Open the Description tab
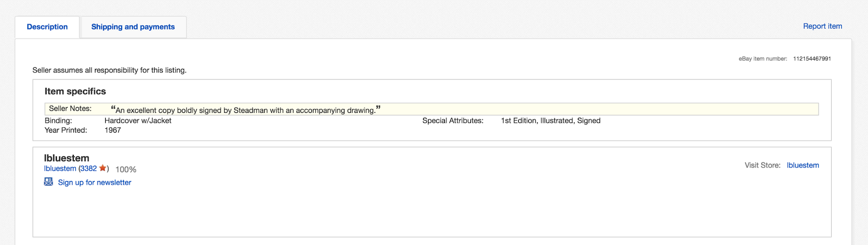 [47, 27]
